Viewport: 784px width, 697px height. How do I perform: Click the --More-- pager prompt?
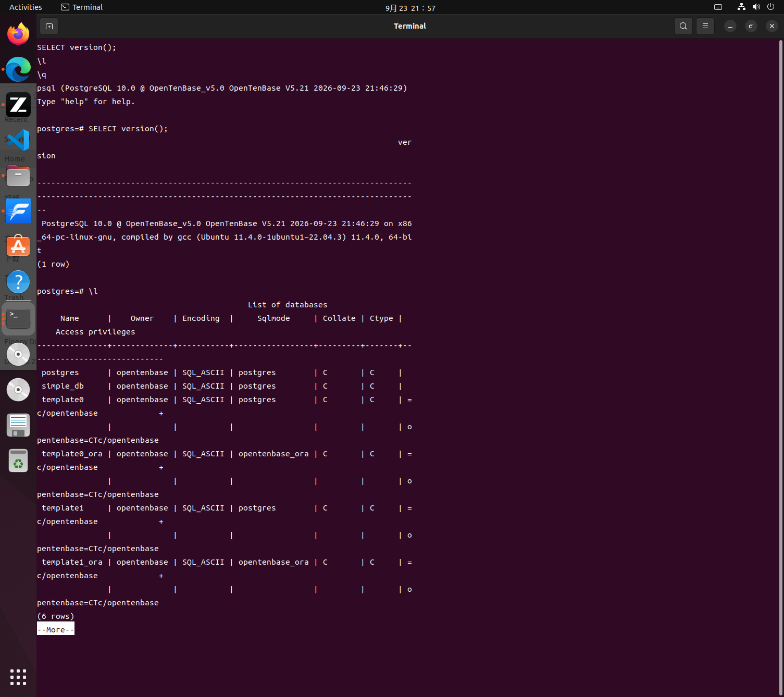56,629
